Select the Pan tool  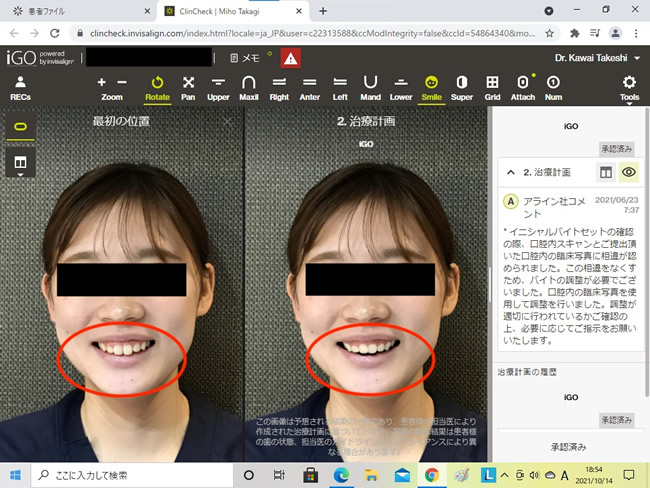tap(188, 87)
